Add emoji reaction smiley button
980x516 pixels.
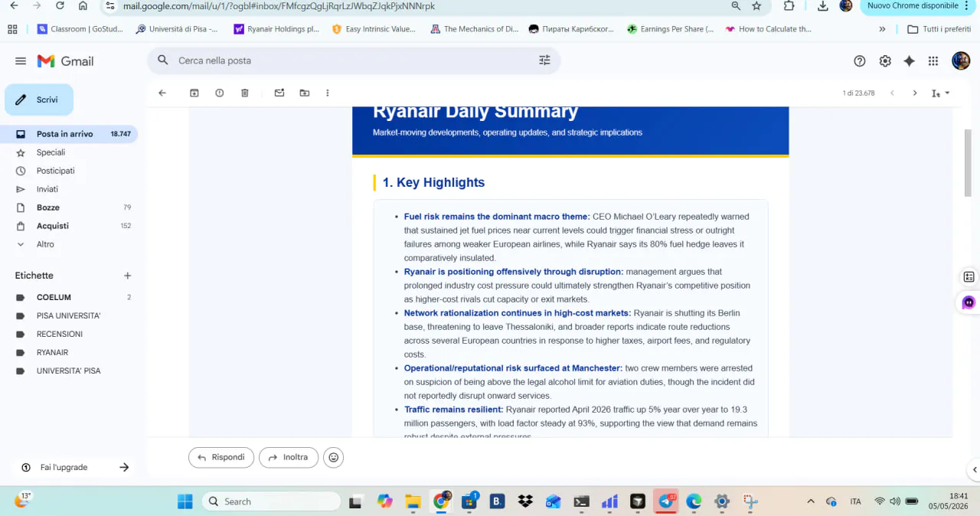point(333,458)
